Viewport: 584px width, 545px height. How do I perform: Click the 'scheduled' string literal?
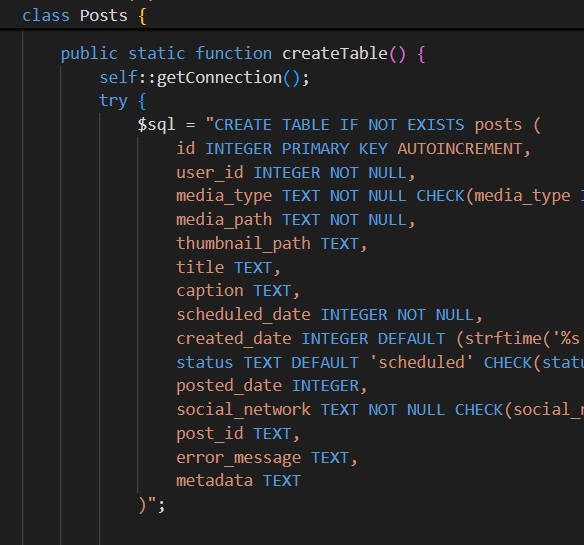[x=421, y=363]
